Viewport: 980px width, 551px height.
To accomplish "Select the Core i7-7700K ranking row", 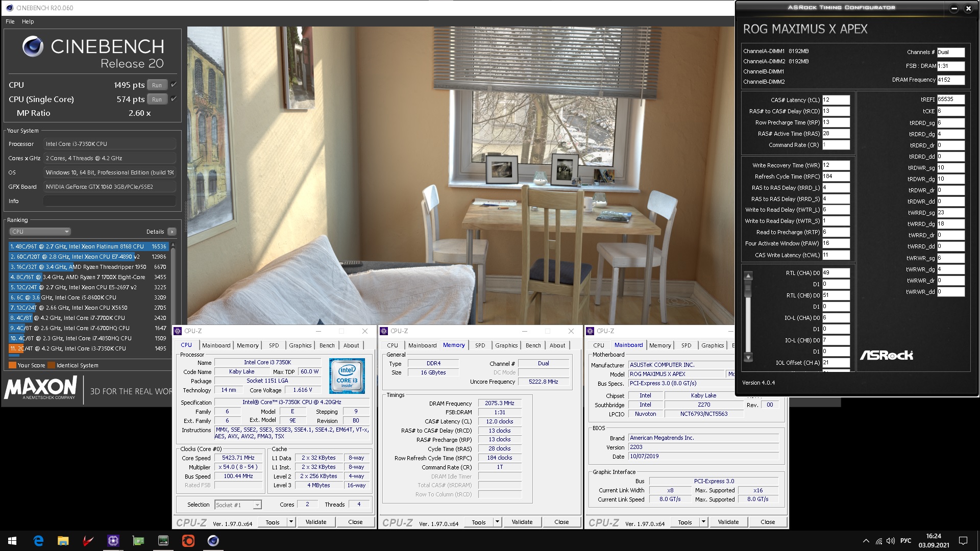I will point(88,318).
